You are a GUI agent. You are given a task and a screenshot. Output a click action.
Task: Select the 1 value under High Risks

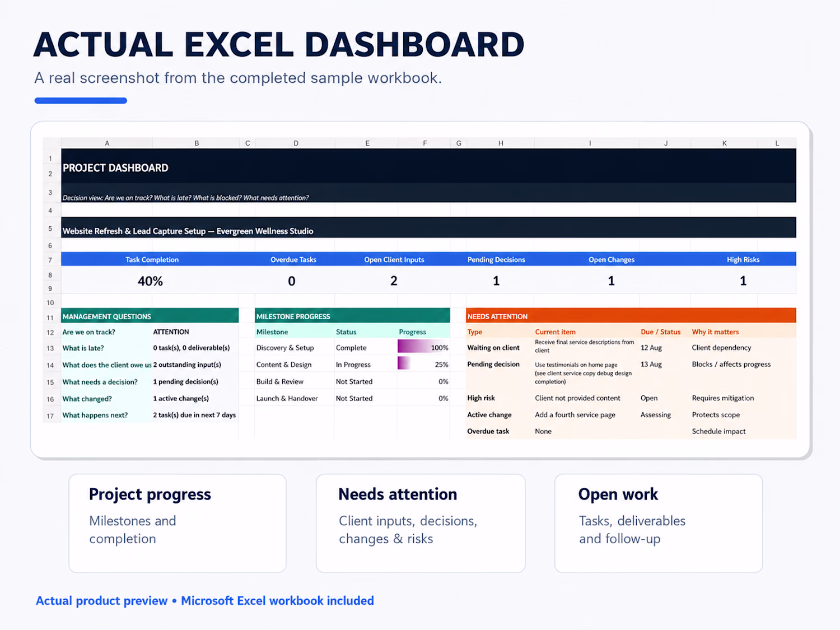743,281
